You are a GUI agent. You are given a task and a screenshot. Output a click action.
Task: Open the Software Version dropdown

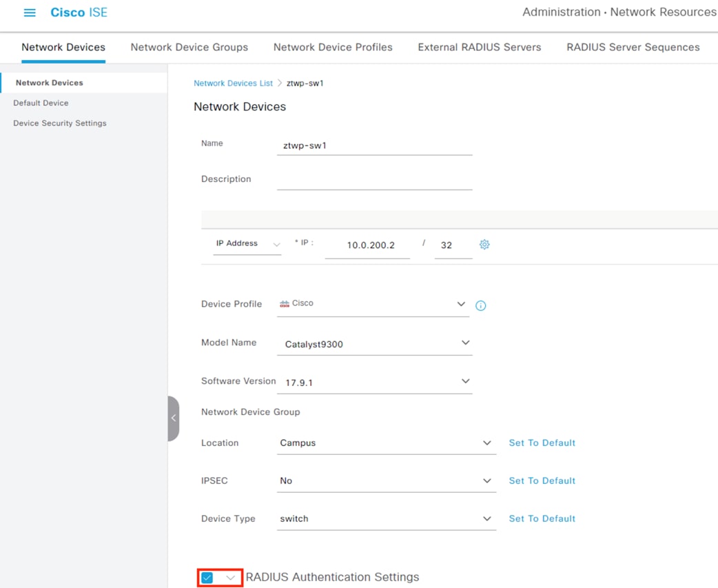pos(375,382)
